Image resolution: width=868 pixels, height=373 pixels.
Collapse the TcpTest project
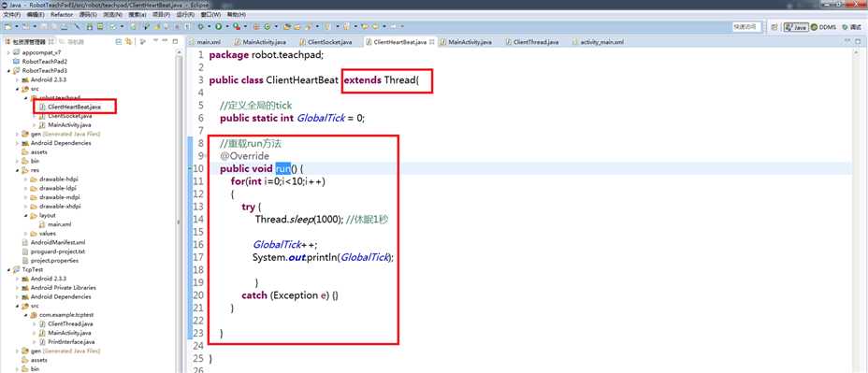[x=8, y=269]
